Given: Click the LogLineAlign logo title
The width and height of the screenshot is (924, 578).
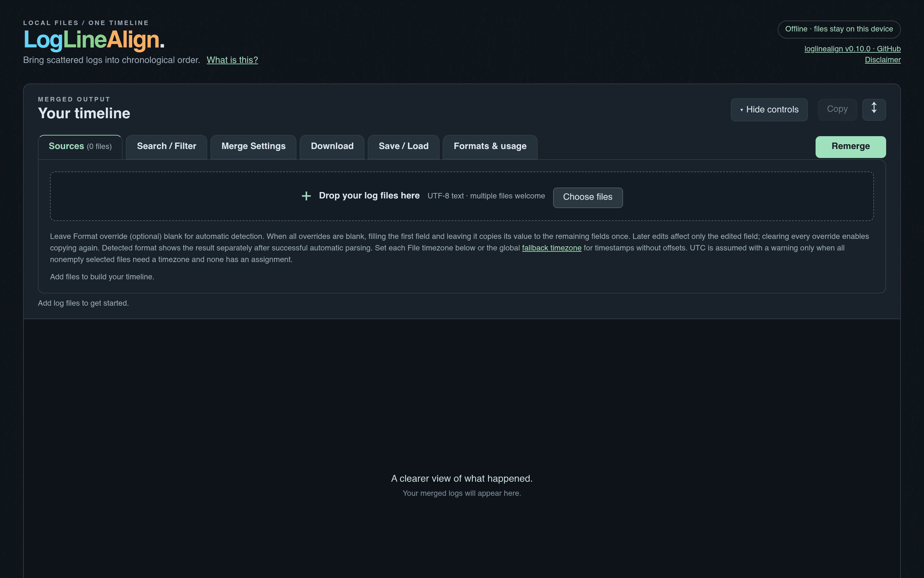Looking at the screenshot, I should pyautogui.click(x=94, y=40).
